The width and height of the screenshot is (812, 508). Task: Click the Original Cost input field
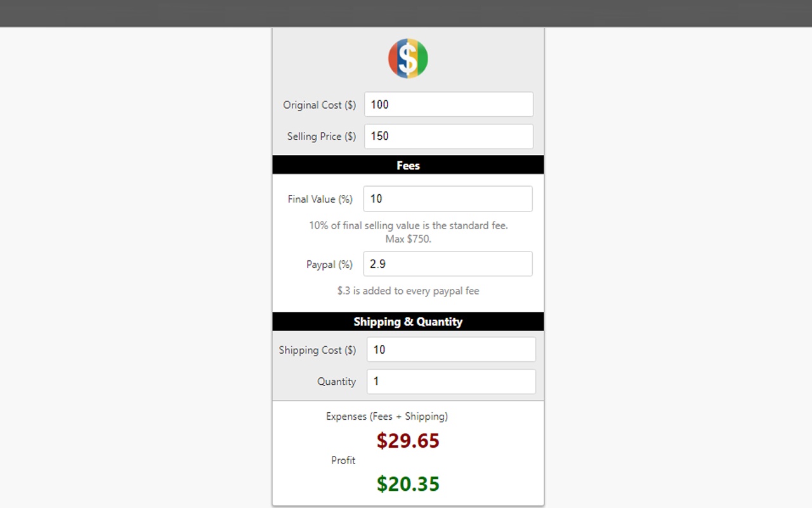click(x=449, y=105)
